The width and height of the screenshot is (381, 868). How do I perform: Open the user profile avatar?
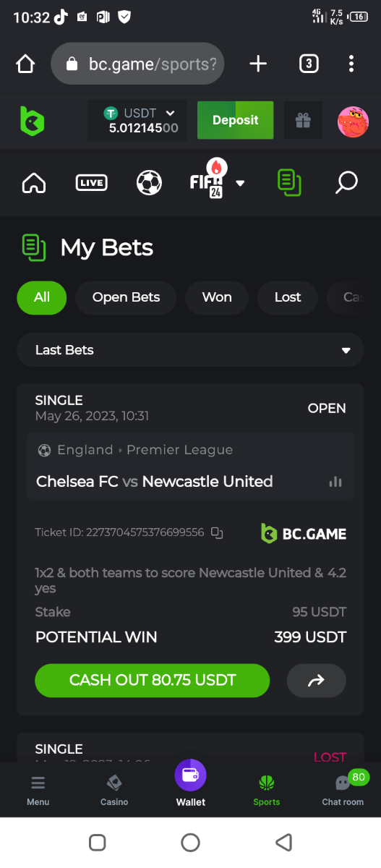pos(353,122)
